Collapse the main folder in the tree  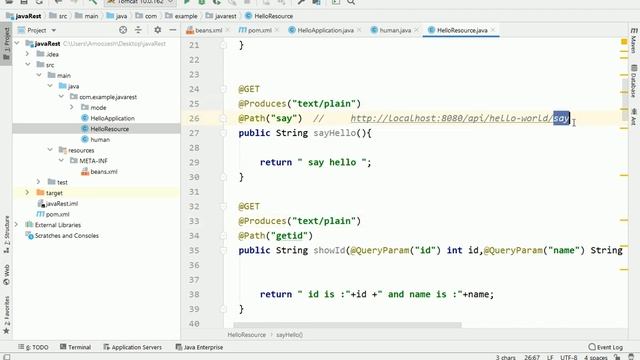pos(39,75)
